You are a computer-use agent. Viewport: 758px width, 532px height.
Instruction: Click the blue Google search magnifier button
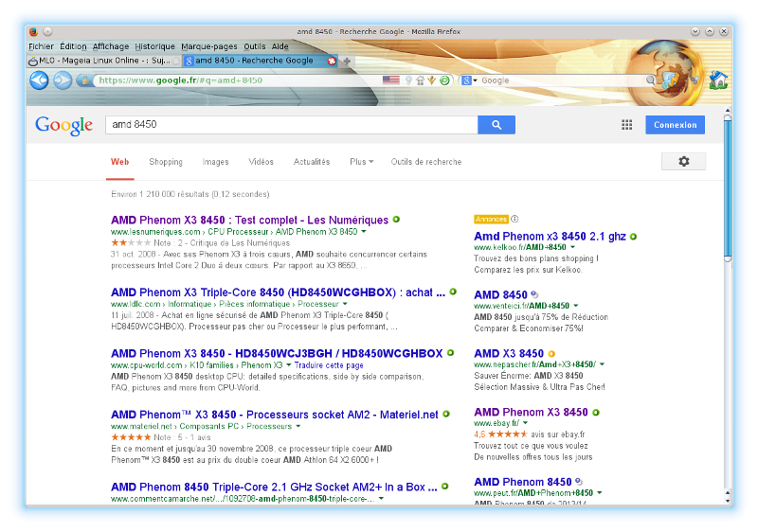point(496,125)
